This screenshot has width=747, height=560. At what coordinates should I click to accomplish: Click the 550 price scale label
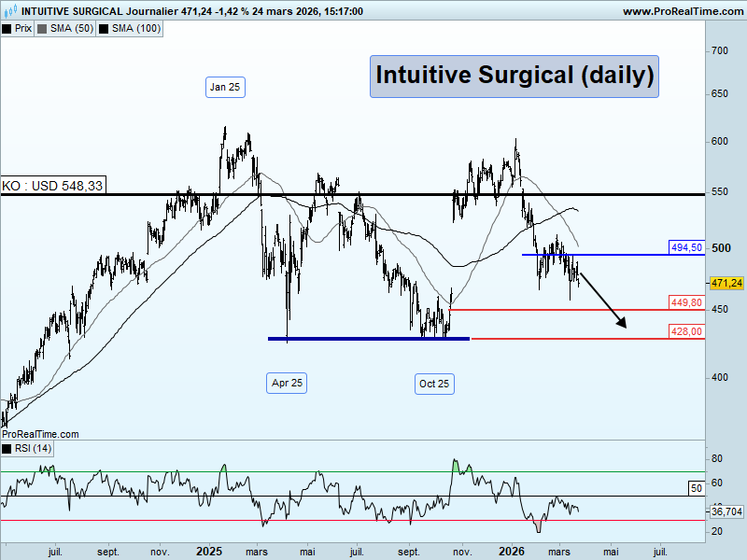[719, 192]
